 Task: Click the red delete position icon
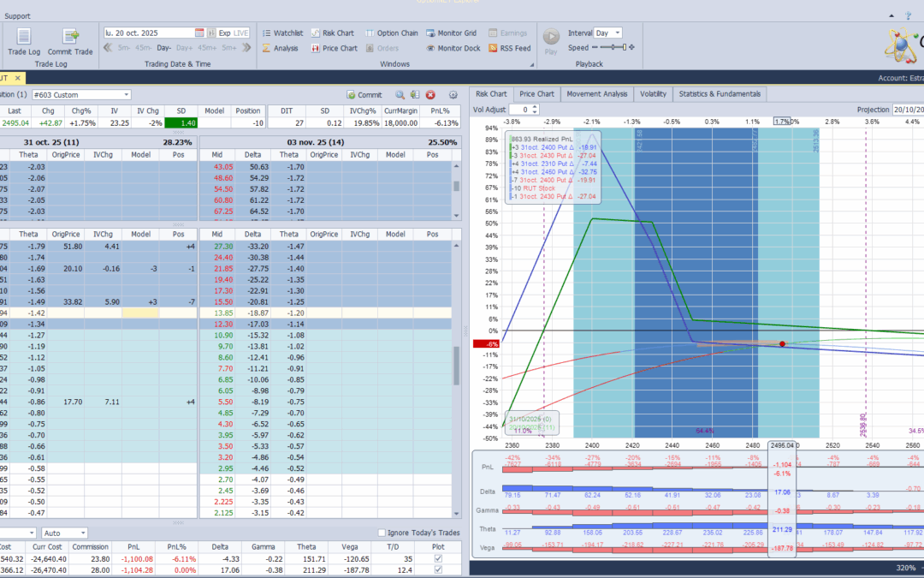[x=430, y=94]
